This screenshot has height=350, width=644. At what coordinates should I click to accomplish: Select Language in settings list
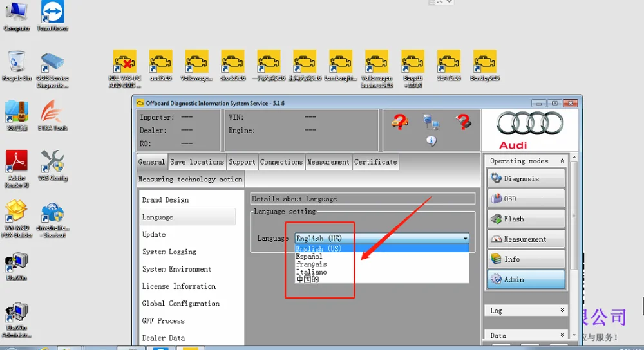[x=187, y=217]
